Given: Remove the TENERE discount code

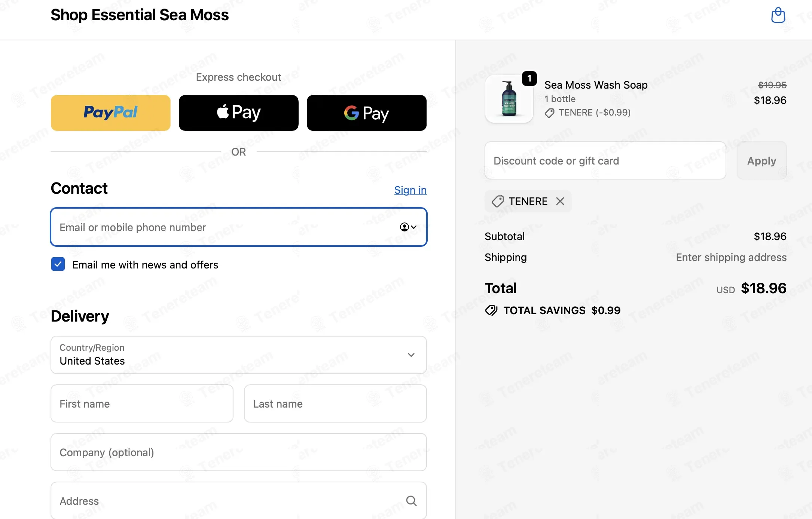Looking at the screenshot, I should [560, 201].
